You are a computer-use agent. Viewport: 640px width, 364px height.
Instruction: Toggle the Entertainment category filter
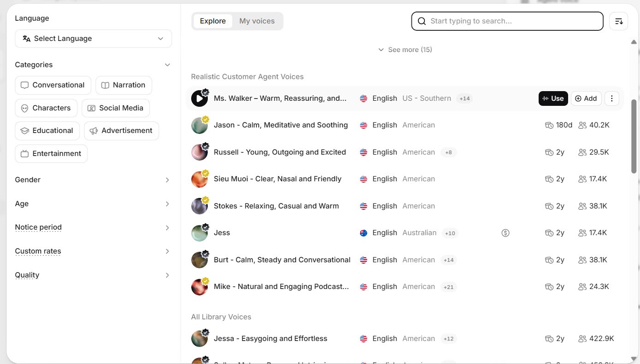pyautogui.click(x=51, y=154)
